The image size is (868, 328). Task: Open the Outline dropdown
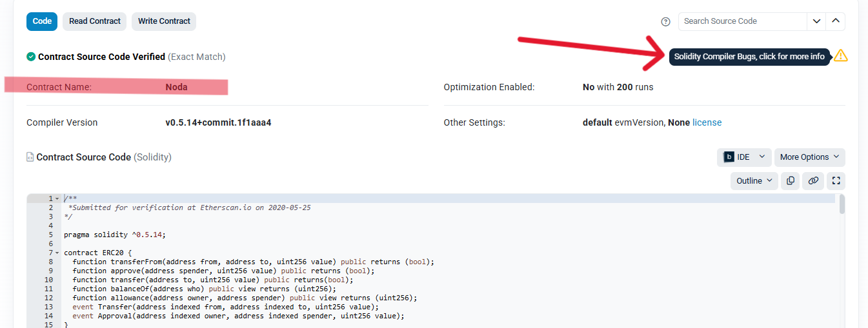tap(754, 181)
